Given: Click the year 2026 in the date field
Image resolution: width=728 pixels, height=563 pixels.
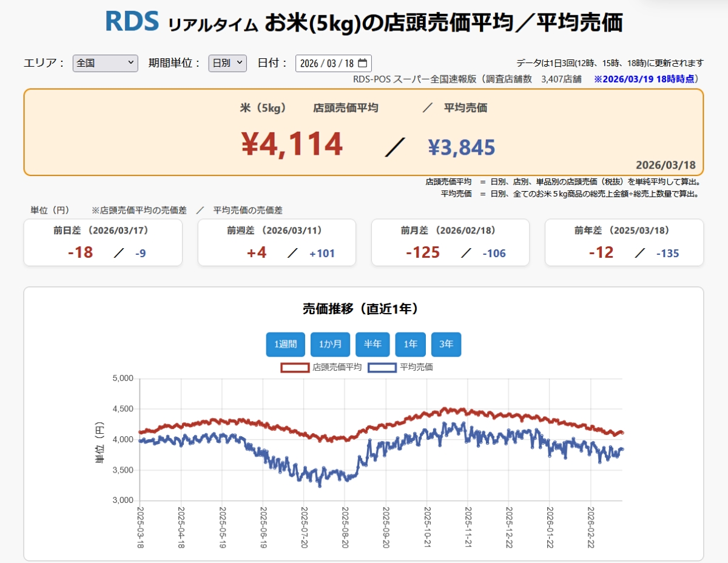Looking at the screenshot, I should (309, 63).
